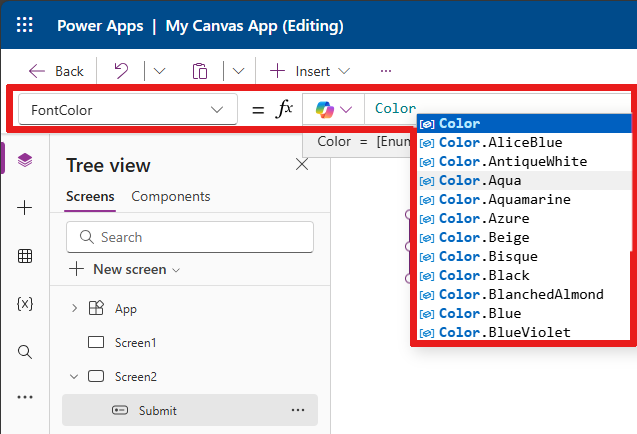
Task: Expand the Paste dropdown arrow
Action: [238, 71]
